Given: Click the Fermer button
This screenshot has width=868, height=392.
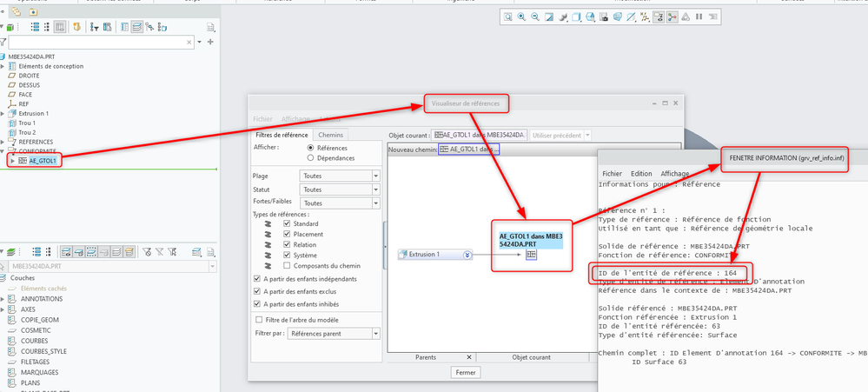Looking at the screenshot, I should pos(466,372).
